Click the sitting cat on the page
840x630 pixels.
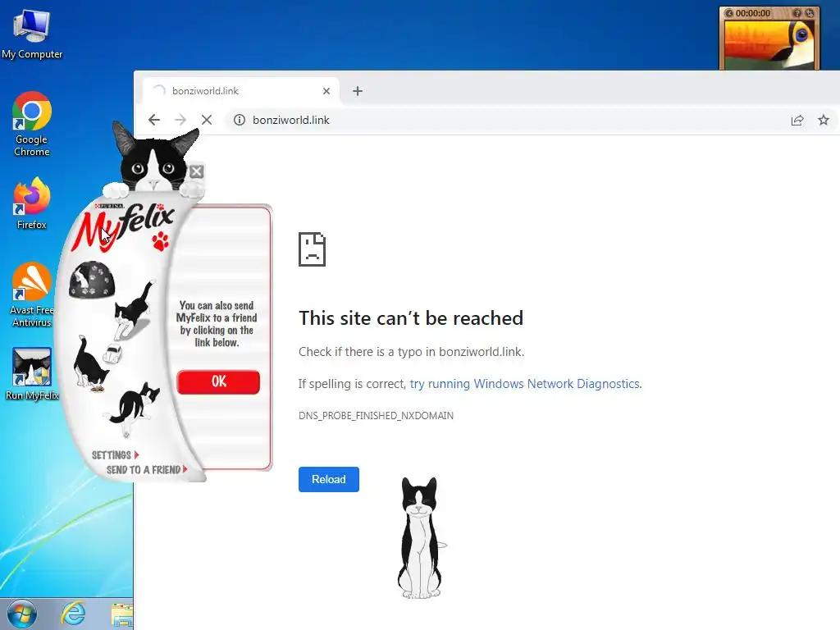click(x=421, y=538)
